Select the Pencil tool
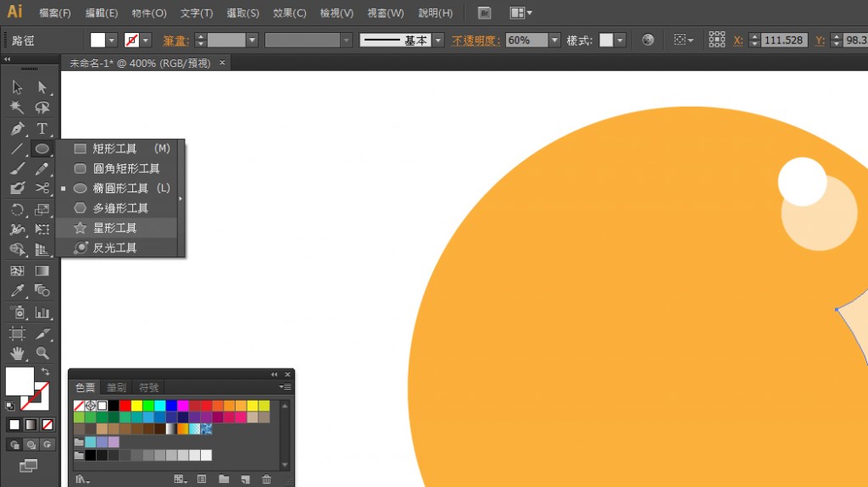The height and width of the screenshot is (487, 868). (x=42, y=169)
